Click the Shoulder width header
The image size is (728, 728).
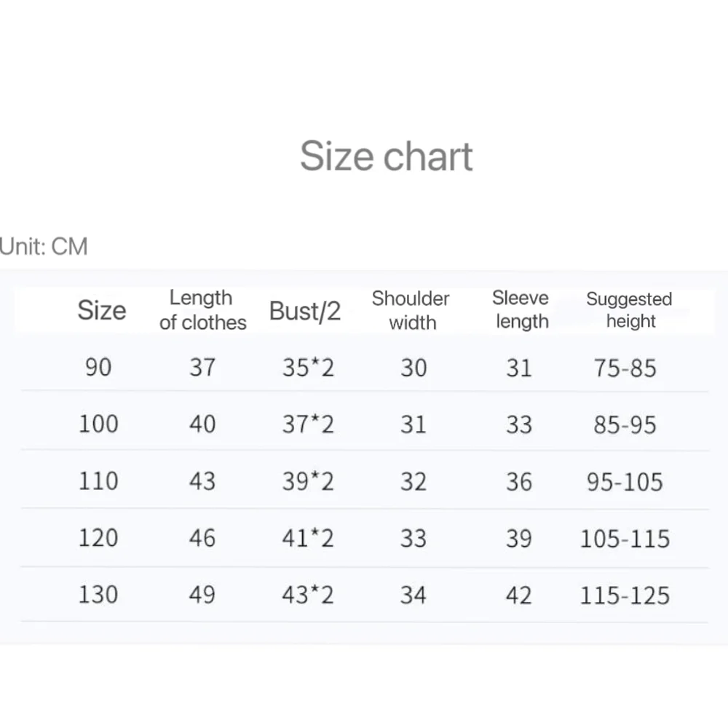tap(411, 310)
